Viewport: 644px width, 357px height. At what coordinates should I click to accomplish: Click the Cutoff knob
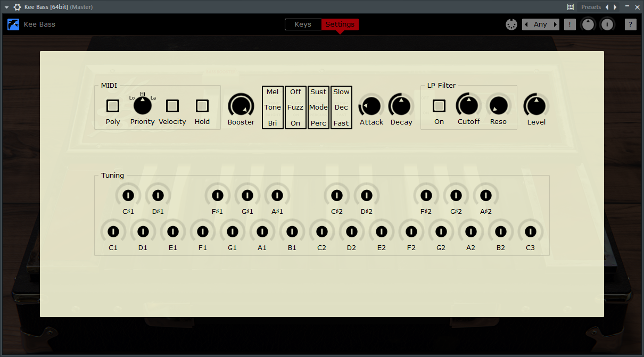pos(469,106)
